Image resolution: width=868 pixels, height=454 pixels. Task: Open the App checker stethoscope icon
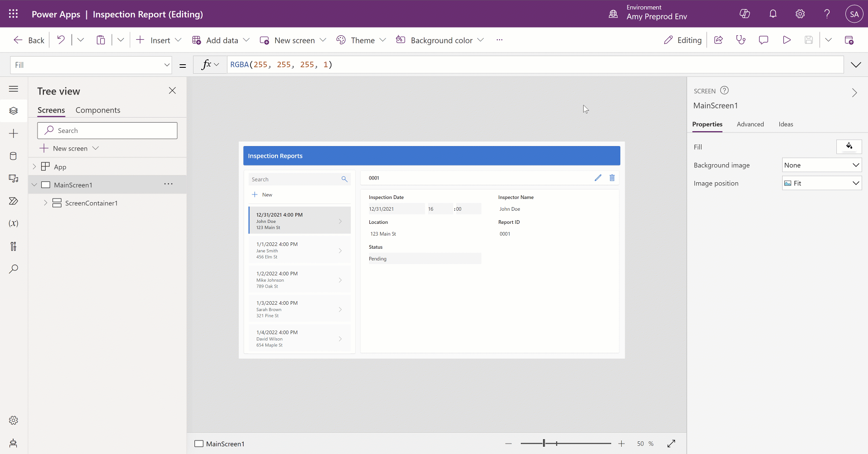(x=741, y=40)
